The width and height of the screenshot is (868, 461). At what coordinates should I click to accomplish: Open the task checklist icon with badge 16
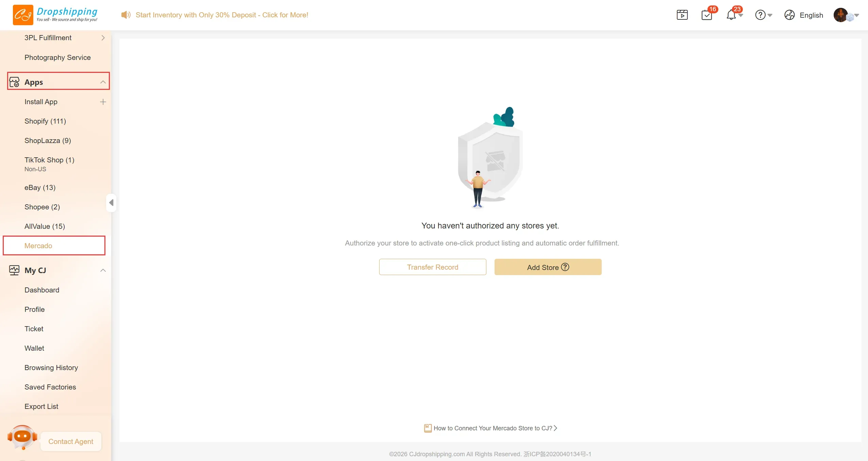click(x=707, y=15)
